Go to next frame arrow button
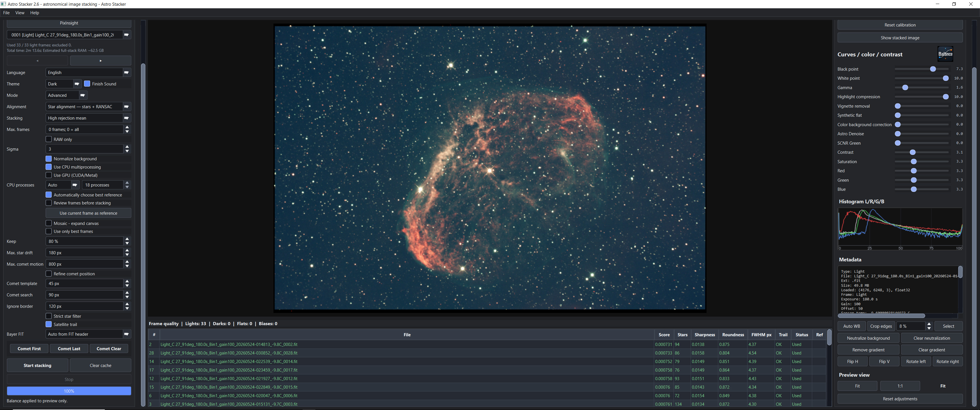Screen dimensions: 980x410 coord(101,61)
